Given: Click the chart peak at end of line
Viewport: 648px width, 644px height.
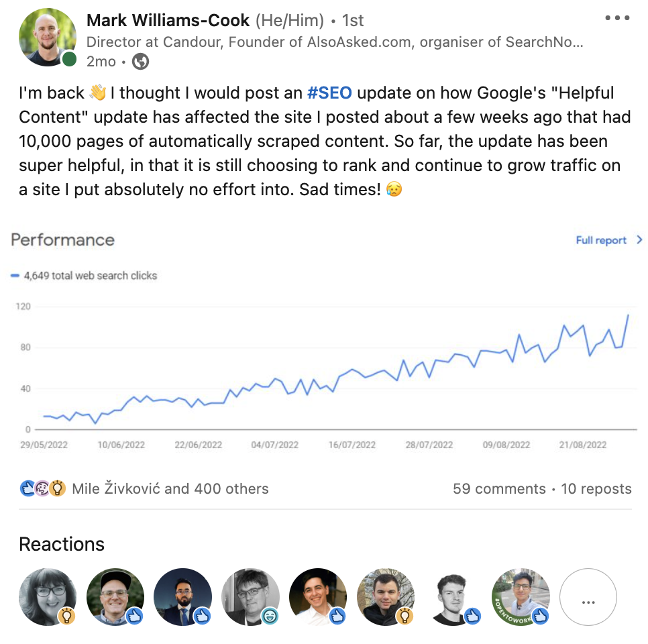Looking at the screenshot, I should [x=629, y=315].
